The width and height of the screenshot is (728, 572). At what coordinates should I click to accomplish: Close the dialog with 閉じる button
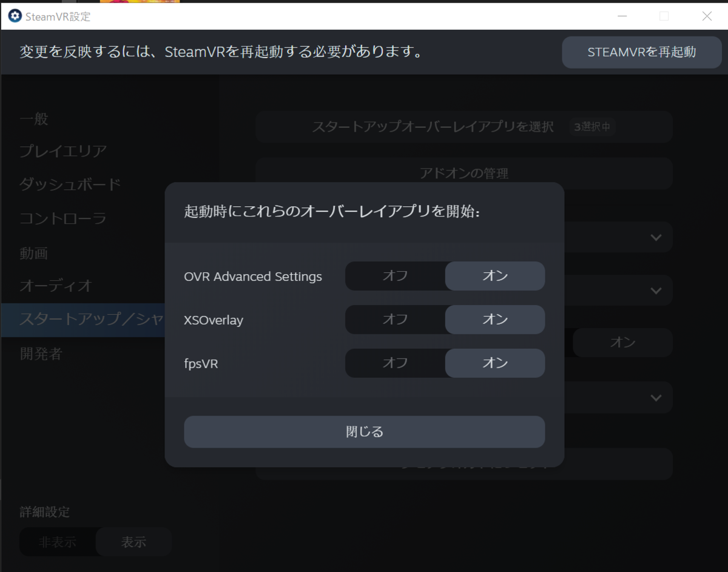pyautogui.click(x=364, y=432)
